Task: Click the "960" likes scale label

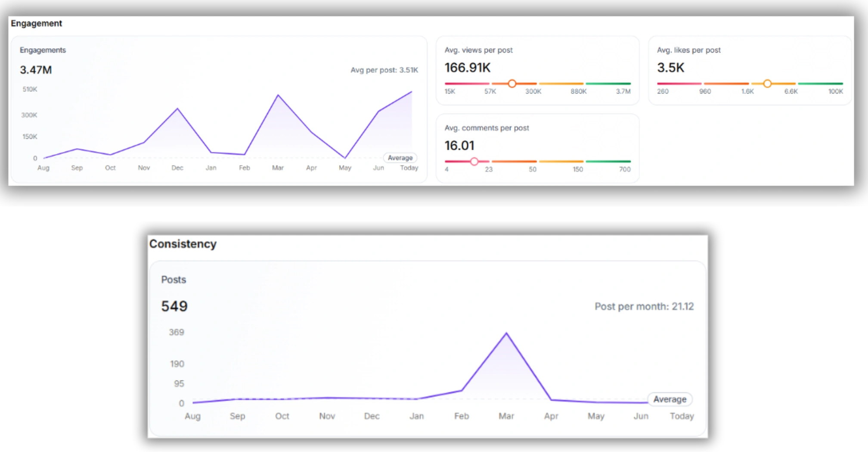Action: [705, 91]
